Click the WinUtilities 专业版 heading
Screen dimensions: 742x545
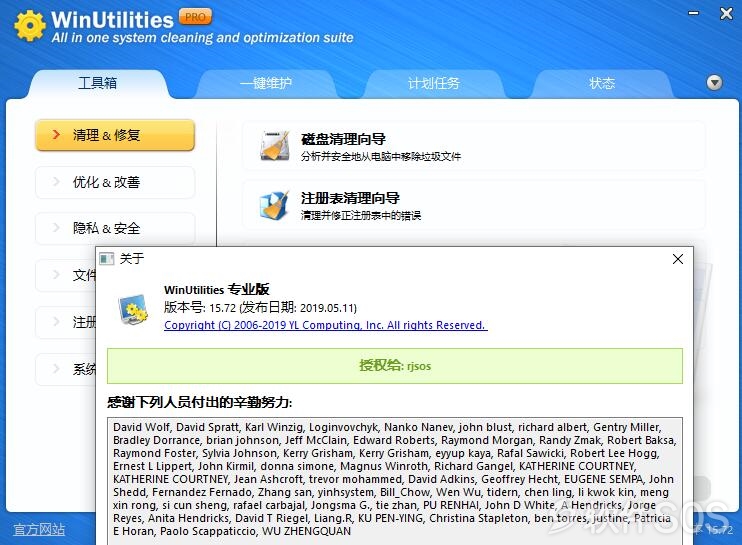click(217, 290)
